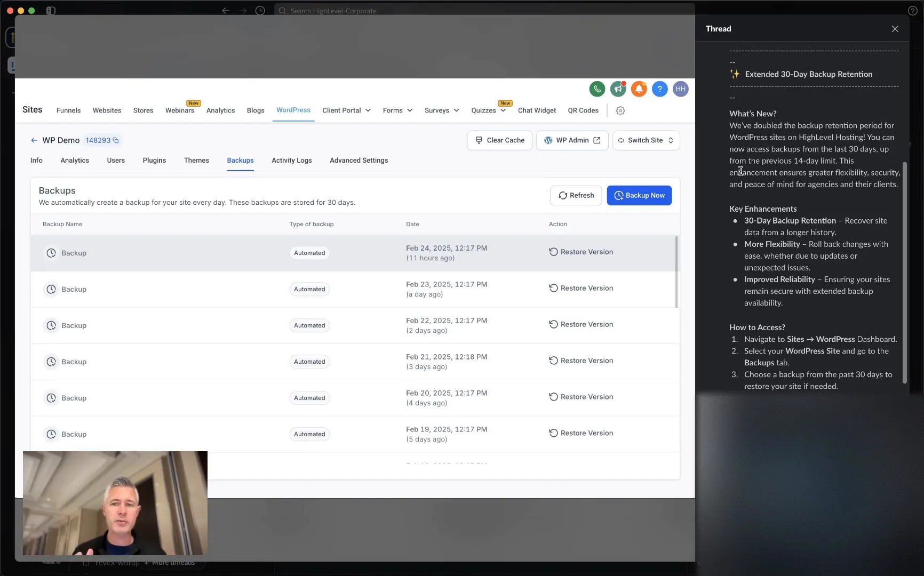Go forward with Slack's right arrow
This screenshot has height=576, width=924.
[243, 11]
